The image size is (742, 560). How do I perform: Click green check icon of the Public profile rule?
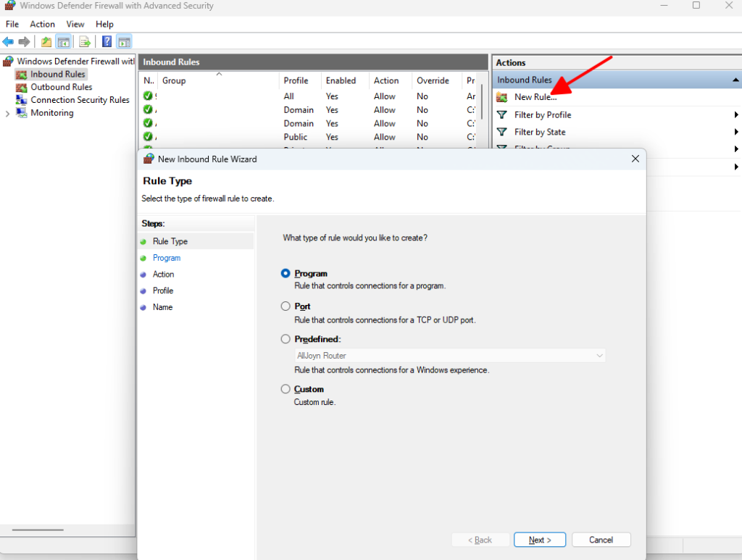(148, 136)
